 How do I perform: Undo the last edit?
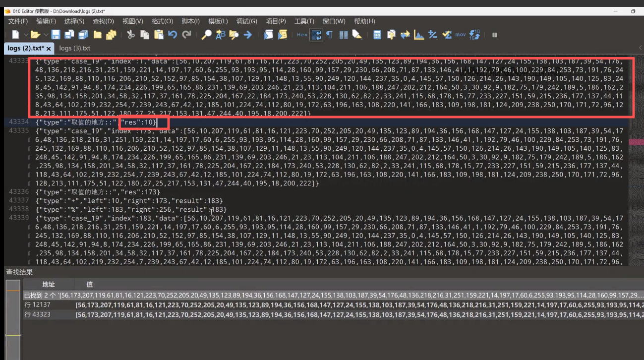[173, 35]
